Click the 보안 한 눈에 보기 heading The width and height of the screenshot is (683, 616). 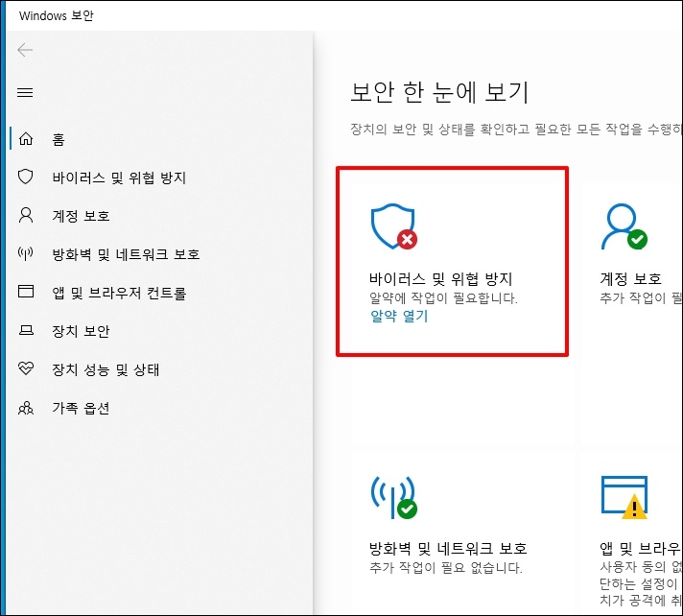[439, 92]
